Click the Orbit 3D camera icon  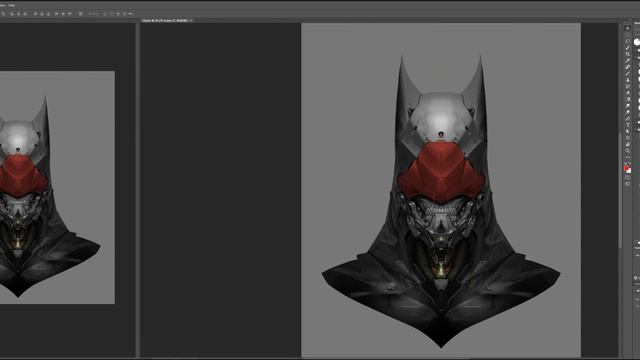[104, 14]
